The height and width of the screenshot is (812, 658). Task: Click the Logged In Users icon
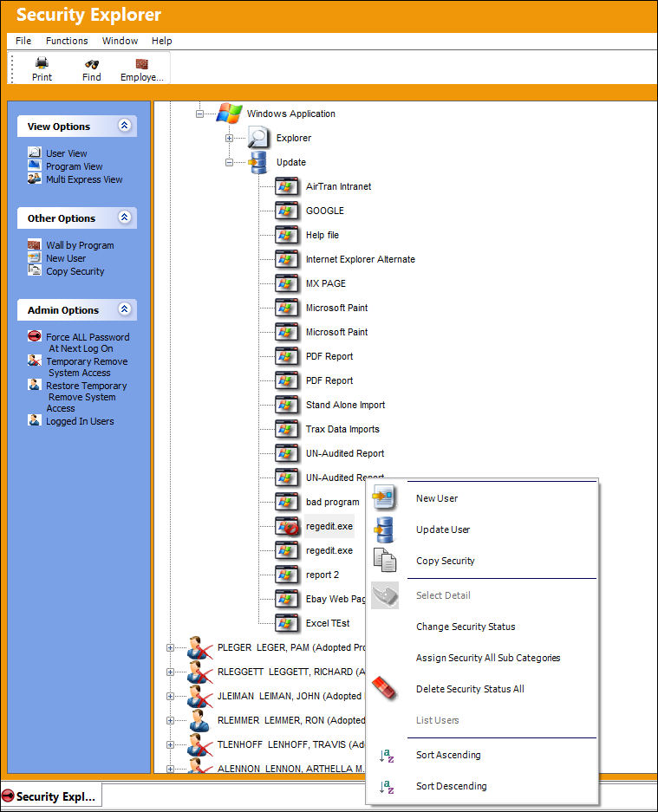[x=34, y=420]
